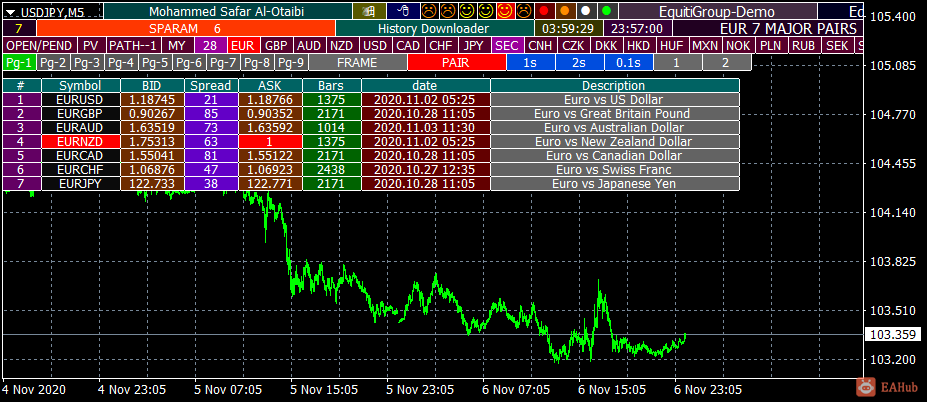Open the USDJPY,M5 chart dropdown arrow
Image resolution: width=927 pixels, height=402 pixels.
pyautogui.click(x=11, y=12)
